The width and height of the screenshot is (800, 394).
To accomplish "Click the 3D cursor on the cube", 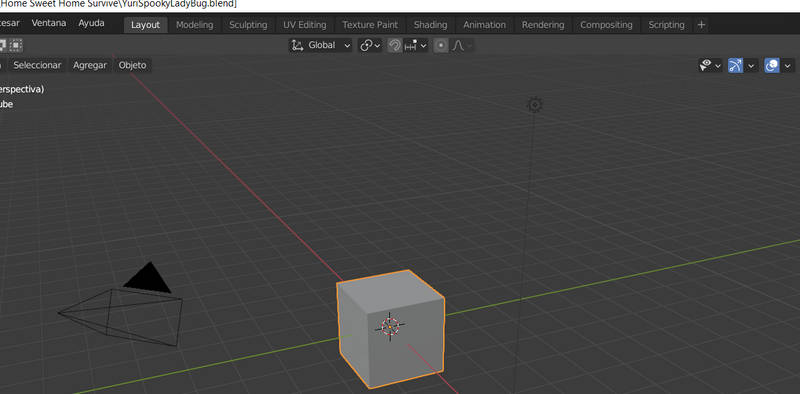I will pyautogui.click(x=390, y=326).
